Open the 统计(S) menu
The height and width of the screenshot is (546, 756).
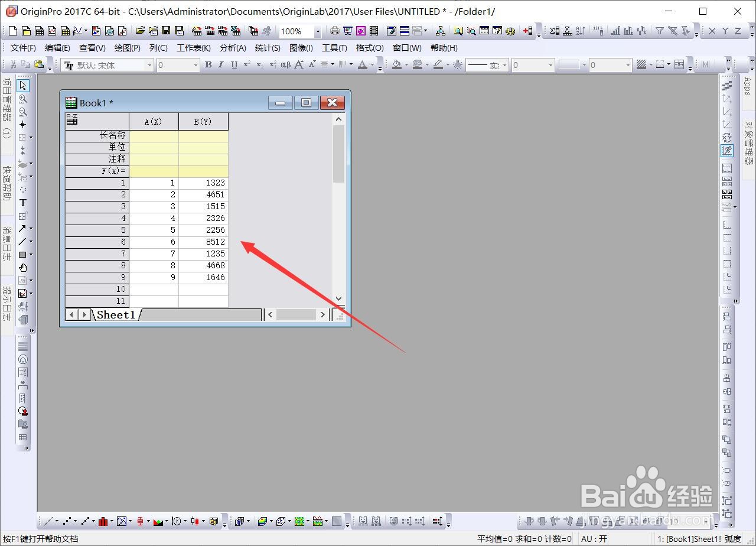(268, 48)
